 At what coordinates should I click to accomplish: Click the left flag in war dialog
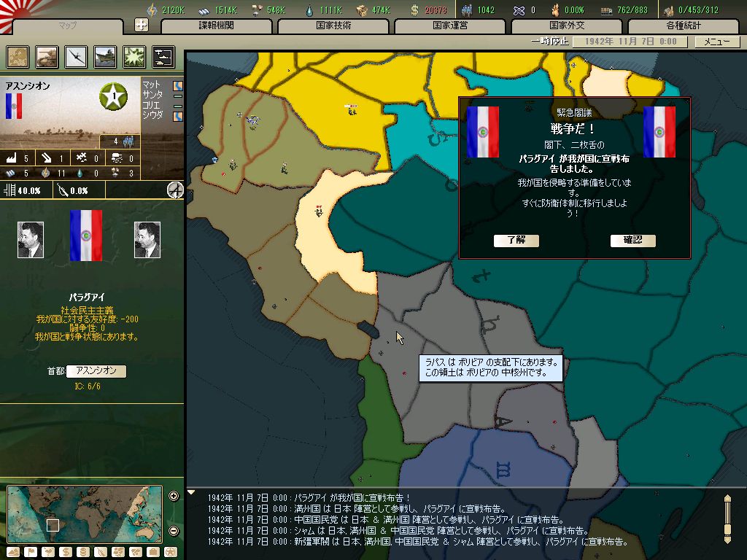[x=483, y=132]
